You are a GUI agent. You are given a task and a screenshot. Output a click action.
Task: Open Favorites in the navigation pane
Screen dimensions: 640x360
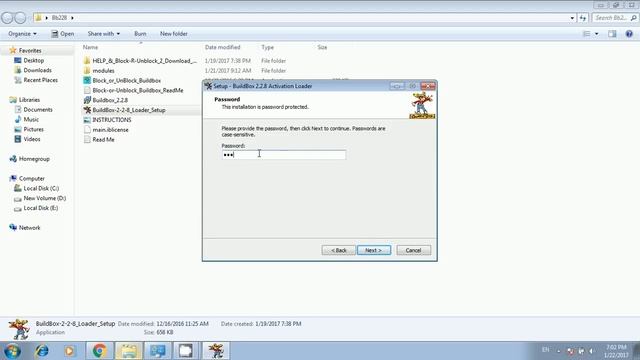tap(25, 51)
